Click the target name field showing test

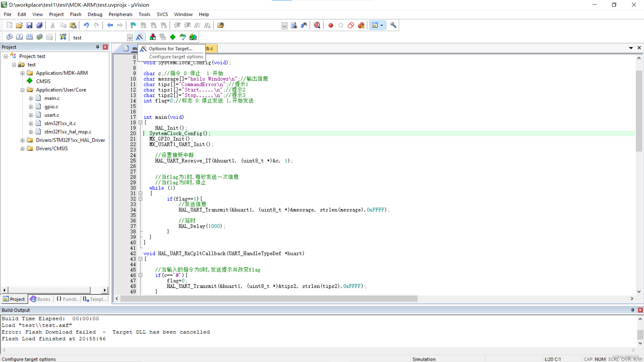pyautogui.click(x=99, y=38)
